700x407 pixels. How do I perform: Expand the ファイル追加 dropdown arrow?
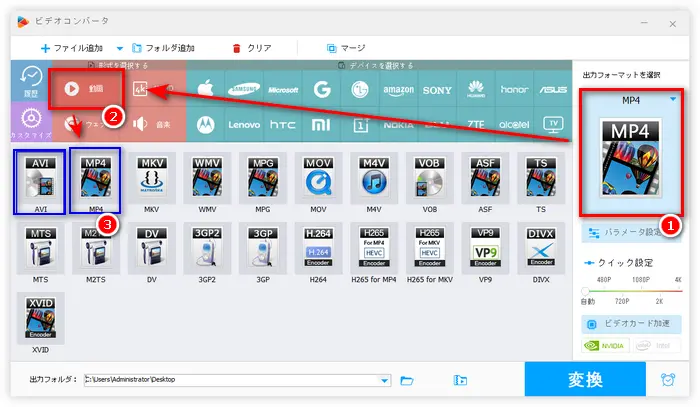tap(119, 48)
